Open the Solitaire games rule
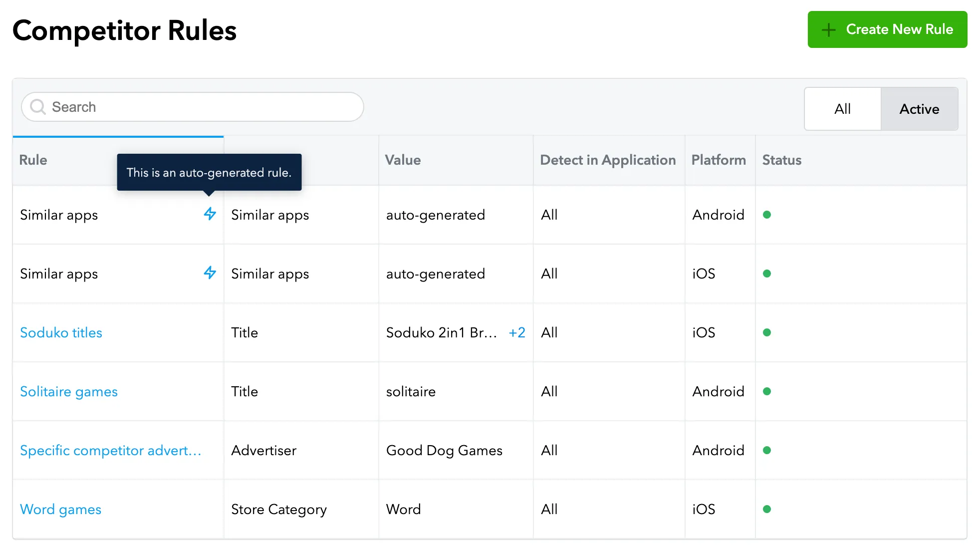This screenshot has height=556, width=980. (69, 391)
